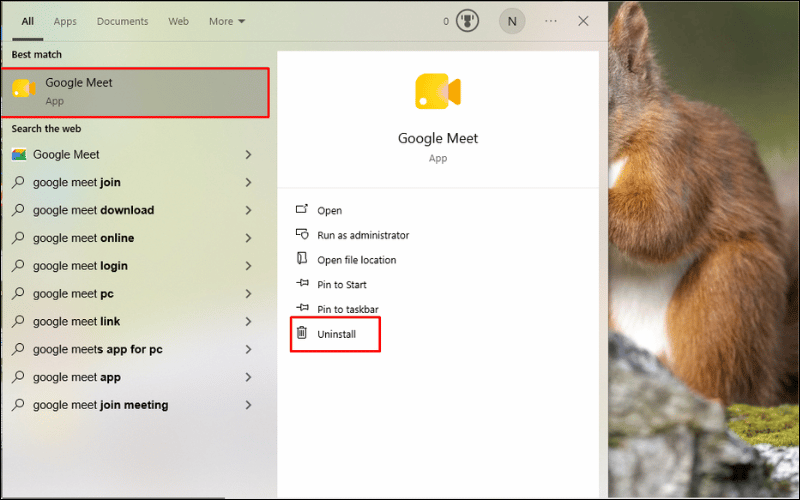Switch to the Documents tab

(122, 21)
